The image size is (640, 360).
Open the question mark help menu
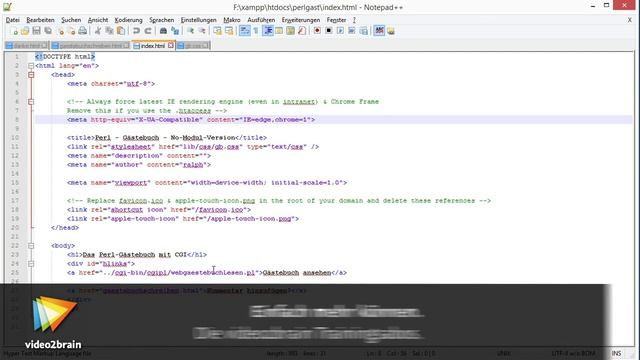pyautogui.click(x=354, y=20)
